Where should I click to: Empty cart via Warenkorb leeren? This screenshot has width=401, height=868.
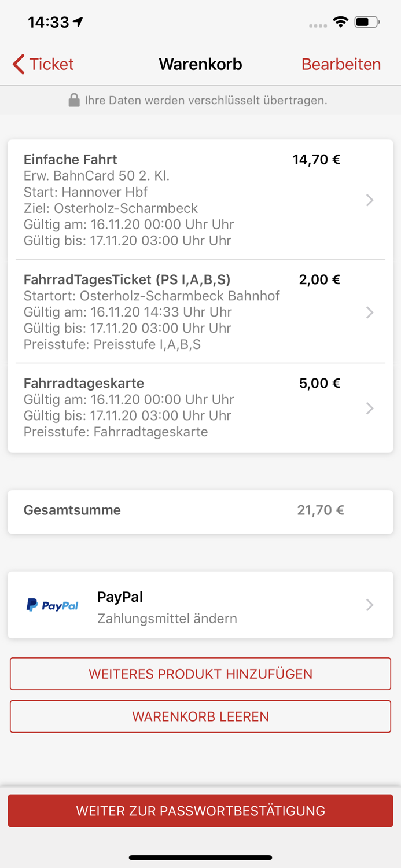tap(200, 716)
